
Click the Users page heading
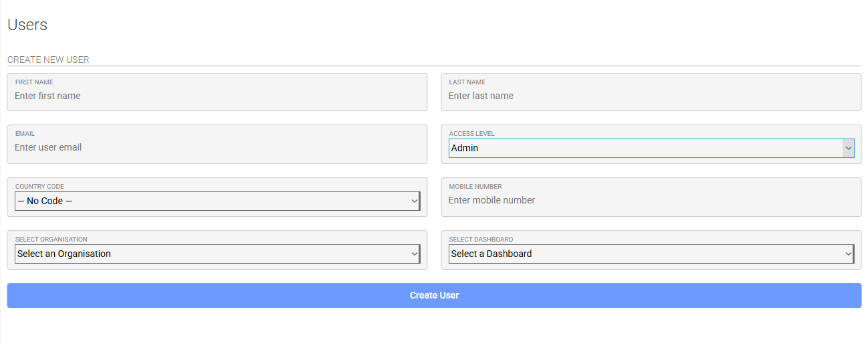click(x=27, y=25)
